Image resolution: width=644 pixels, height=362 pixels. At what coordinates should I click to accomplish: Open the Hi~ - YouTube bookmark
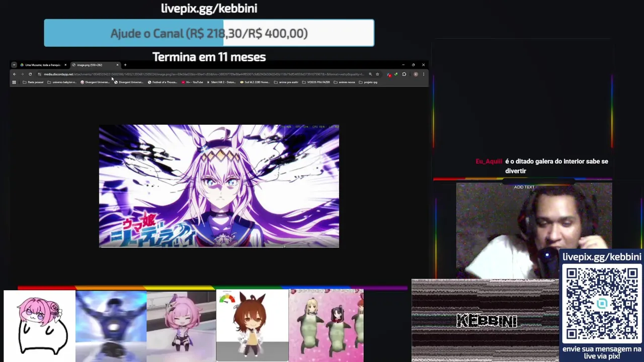(x=192, y=82)
